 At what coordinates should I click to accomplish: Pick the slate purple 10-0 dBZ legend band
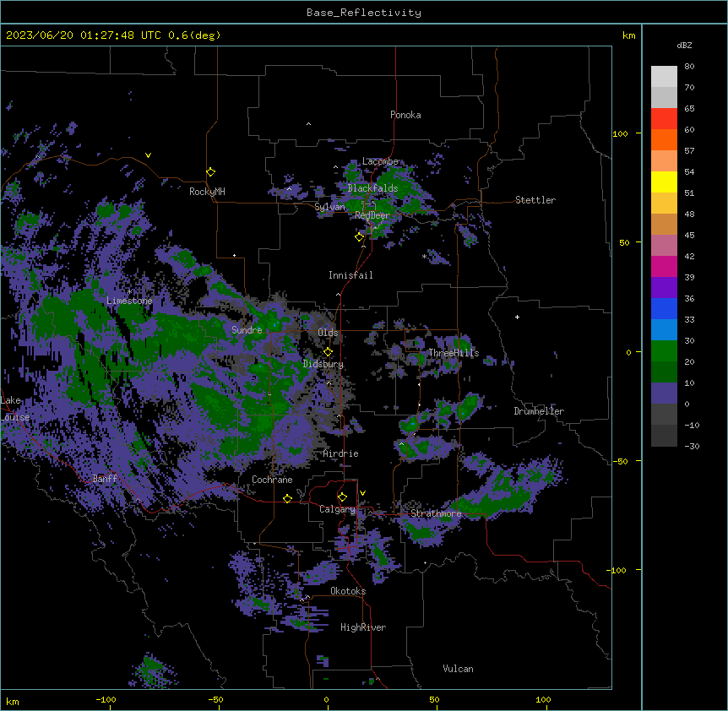tap(664, 393)
